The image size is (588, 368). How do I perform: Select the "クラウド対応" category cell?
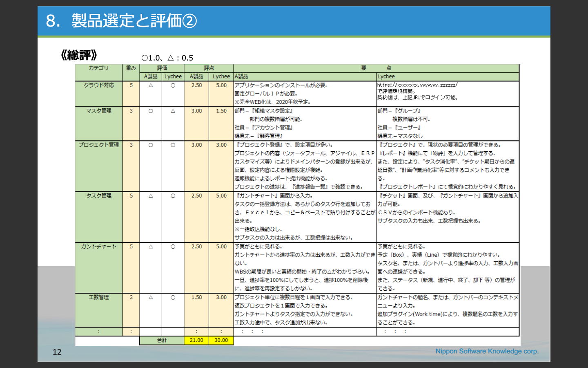(x=98, y=85)
